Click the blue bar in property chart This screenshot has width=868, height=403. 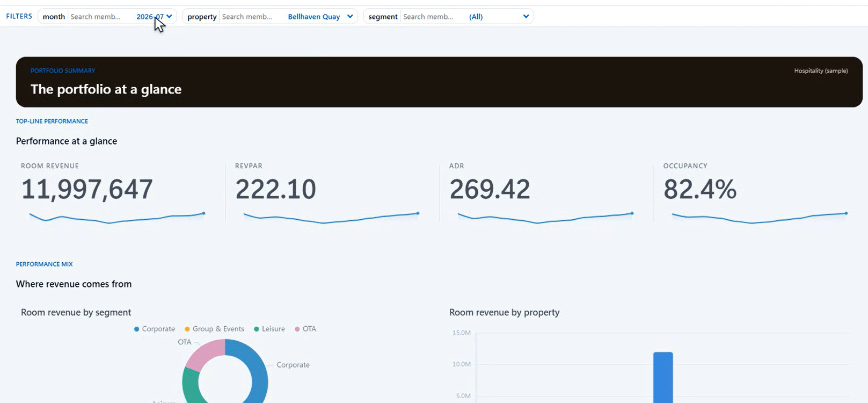point(663,377)
